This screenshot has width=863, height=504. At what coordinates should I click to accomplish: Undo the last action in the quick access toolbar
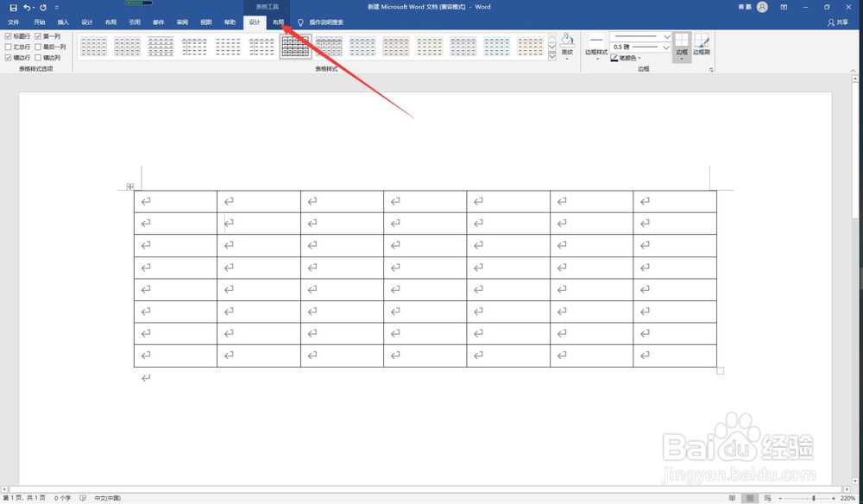[27, 7]
